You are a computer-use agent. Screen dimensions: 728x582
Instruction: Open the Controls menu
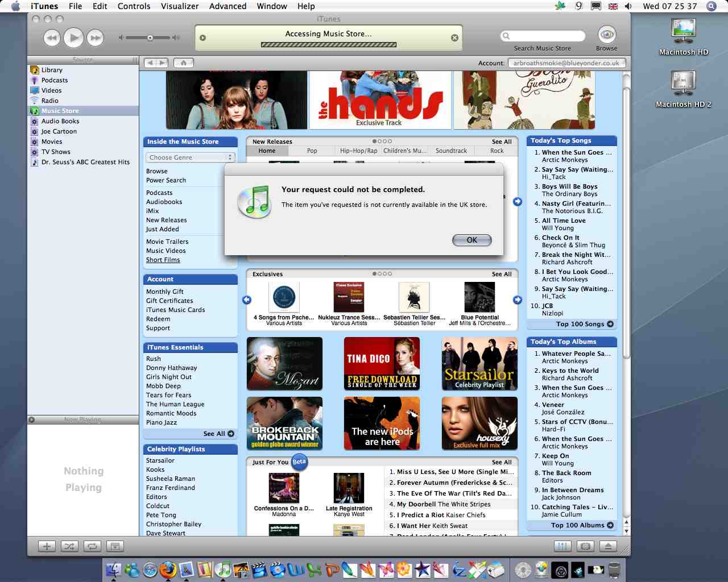click(x=134, y=6)
